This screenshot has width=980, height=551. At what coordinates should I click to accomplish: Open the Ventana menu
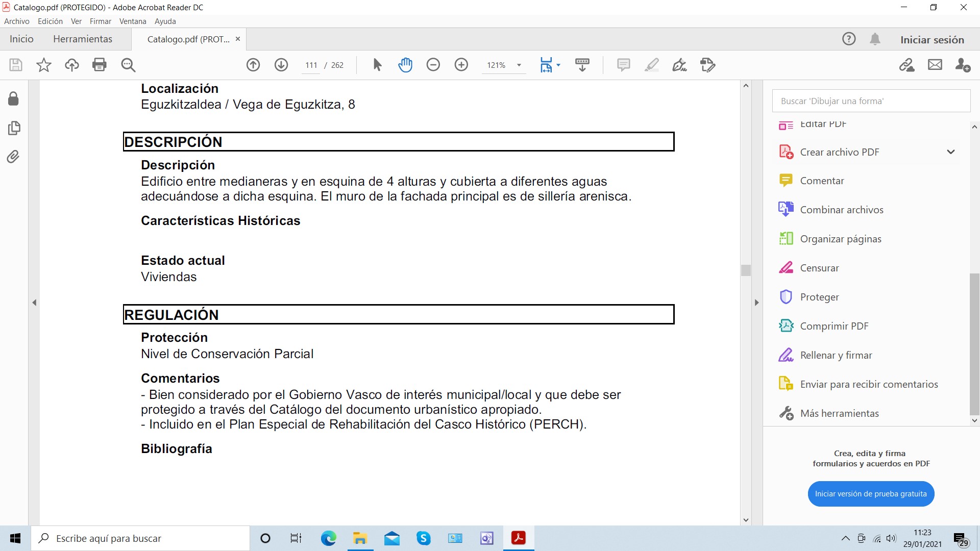[x=133, y=21]
